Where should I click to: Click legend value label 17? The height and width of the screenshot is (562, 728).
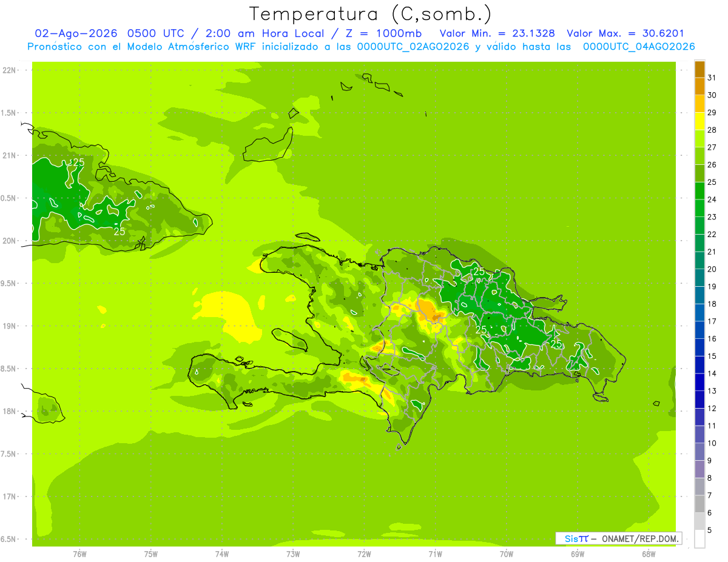tap(712, 321)
